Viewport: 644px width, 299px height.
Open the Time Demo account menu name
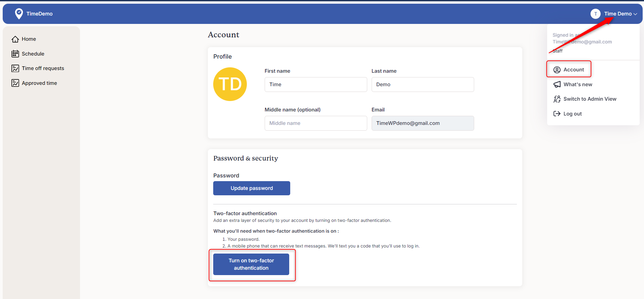pyautogui.click(x=617, y=14)
